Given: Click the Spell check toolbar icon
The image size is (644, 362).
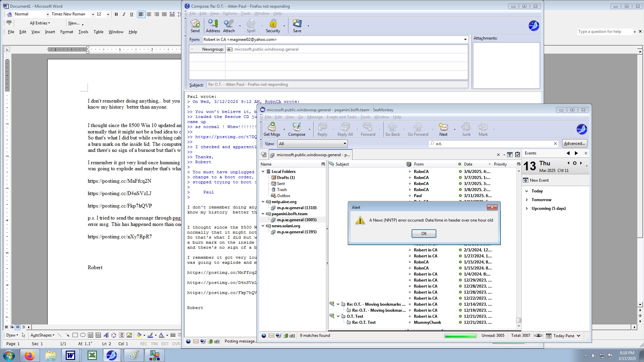Looking at the screenshot, I should pos(251,26).
